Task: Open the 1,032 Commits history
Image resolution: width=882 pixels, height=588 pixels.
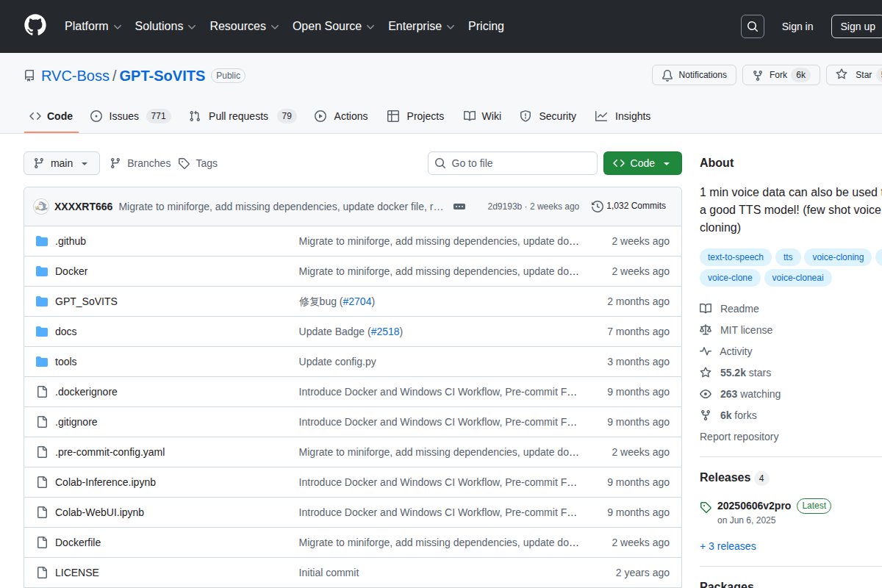Action: click(x=628, y=207)
